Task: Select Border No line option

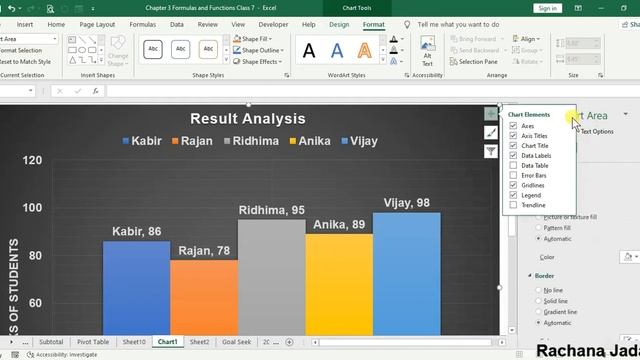Action: pyautogui.click(x=538, y=290)
